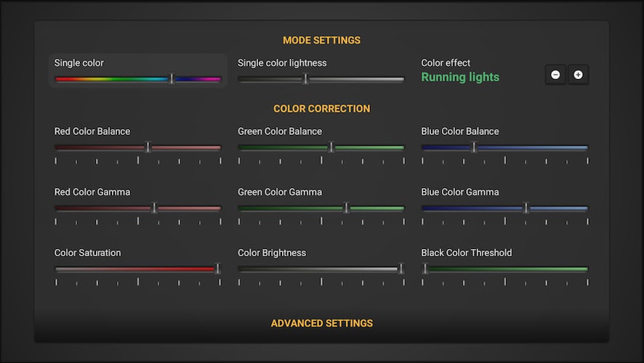
Task: Click the Color Saturation slider handle
Action: [217, 269]
